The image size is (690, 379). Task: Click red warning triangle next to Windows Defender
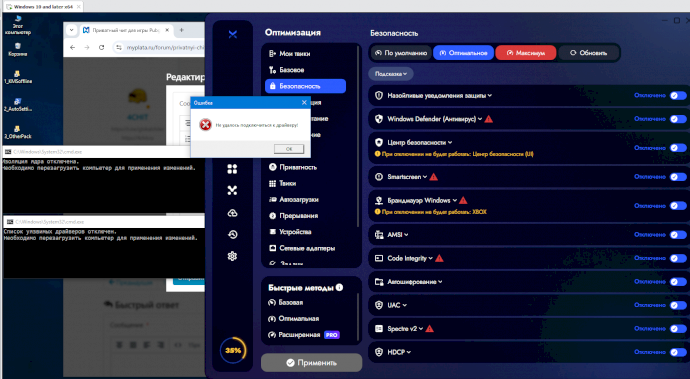pyautogui.click(x=488, y=119)
